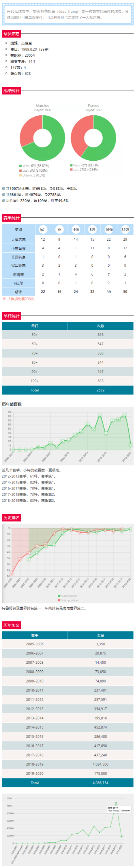Click the 冠 column header badge
The width and height of the screenshot is (135, 868).
42,229
